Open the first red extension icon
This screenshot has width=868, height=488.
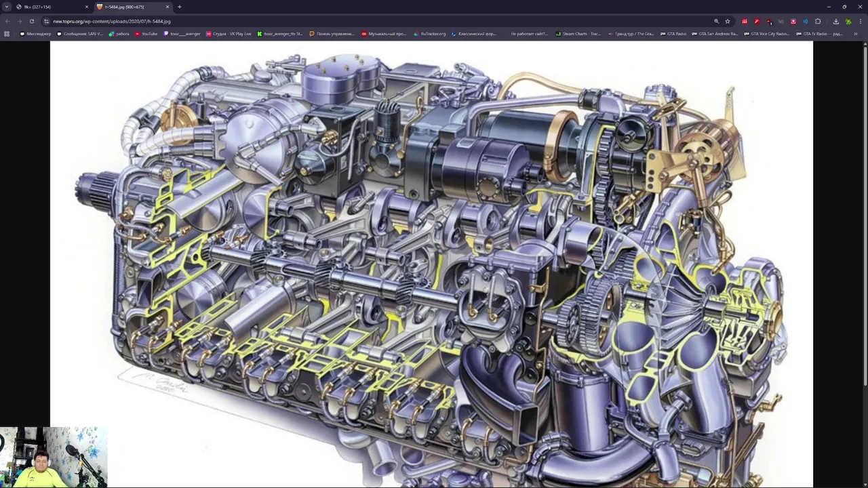coord(745,21)
